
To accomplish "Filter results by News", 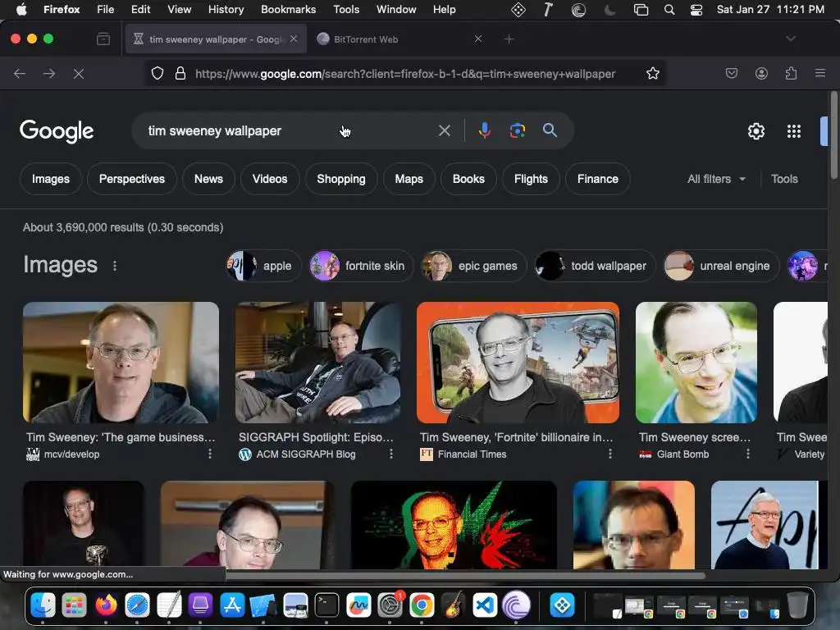I will pyautogui.click(x=208, y=179).
